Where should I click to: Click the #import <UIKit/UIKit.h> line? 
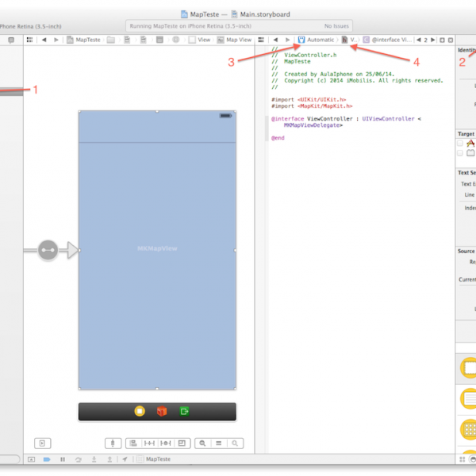(x=309, y=100)
